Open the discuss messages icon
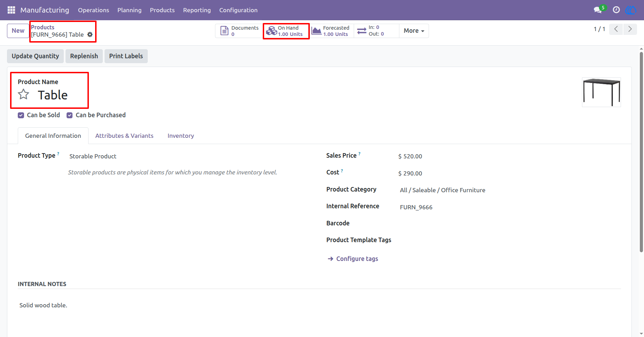The height and width of the screenshot is (337, 644). click(598, 10)
